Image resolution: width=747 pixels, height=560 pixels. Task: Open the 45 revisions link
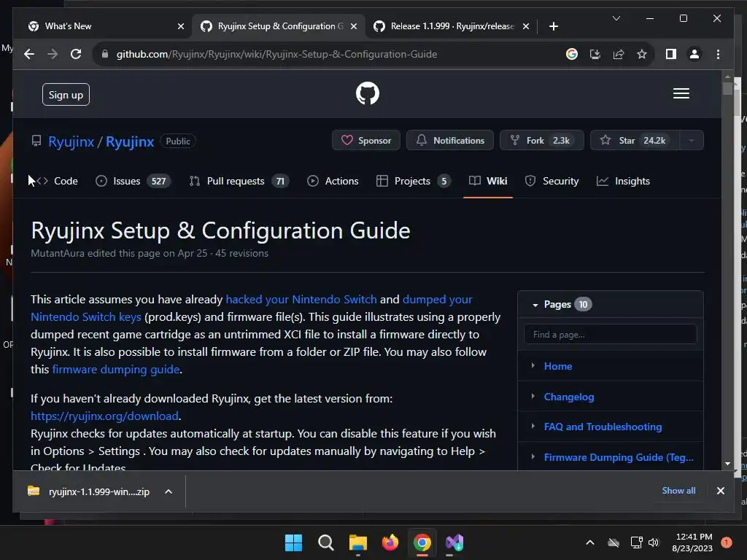[x=241, y=253]
